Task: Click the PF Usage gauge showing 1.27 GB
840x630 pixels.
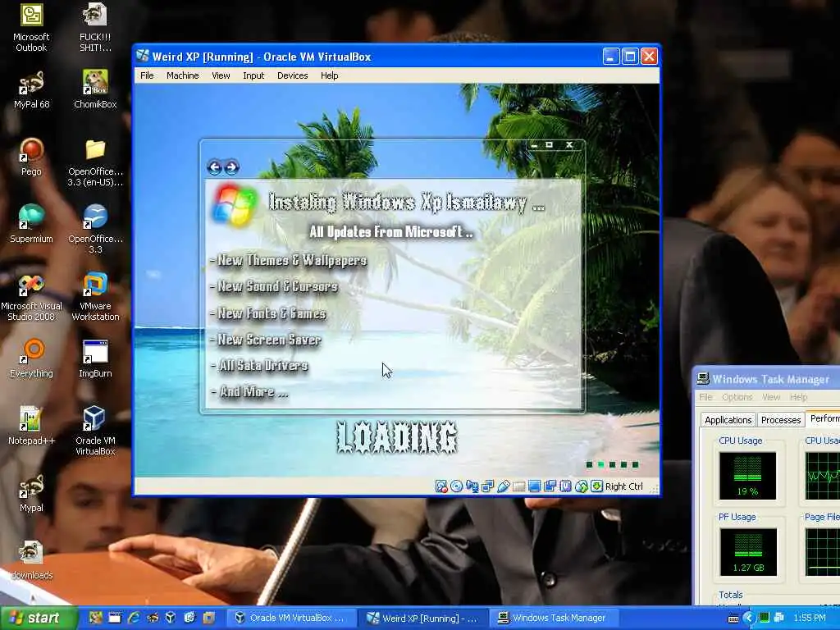Action: (748, 552)
